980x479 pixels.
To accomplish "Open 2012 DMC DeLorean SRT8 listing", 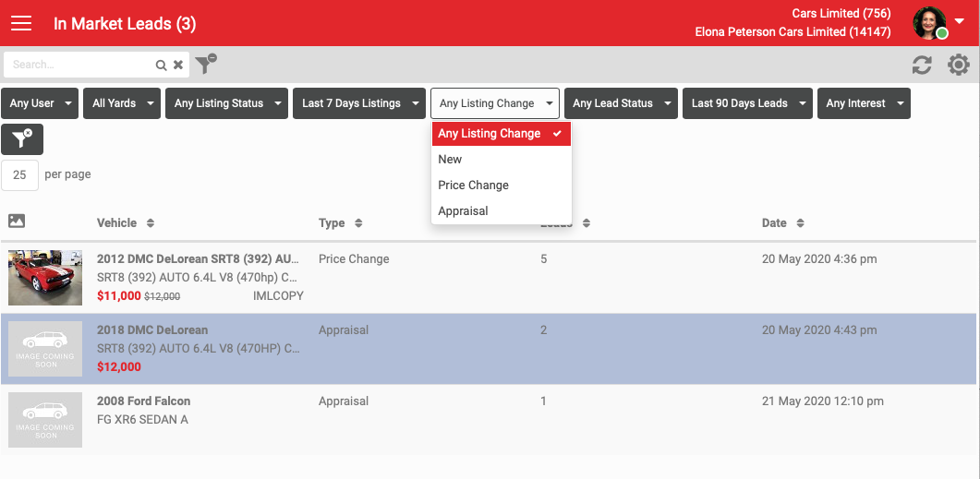I will [199, 258].
